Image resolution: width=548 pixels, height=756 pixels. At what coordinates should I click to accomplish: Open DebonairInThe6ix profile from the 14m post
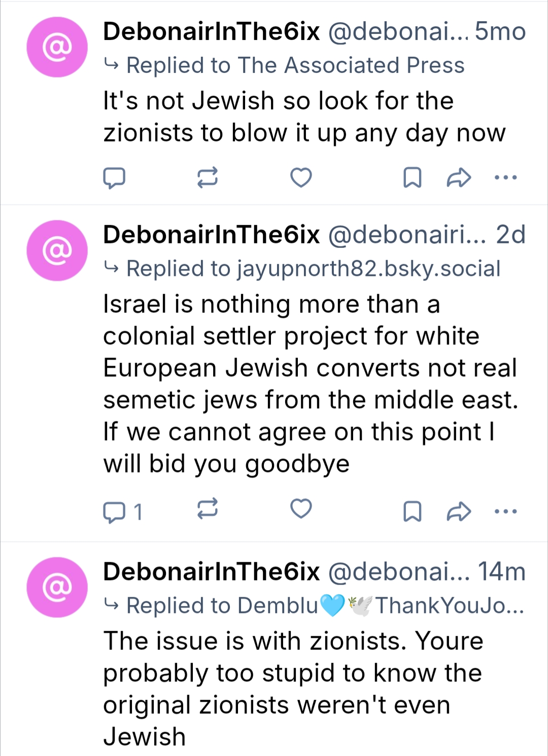tap(211, 571)
